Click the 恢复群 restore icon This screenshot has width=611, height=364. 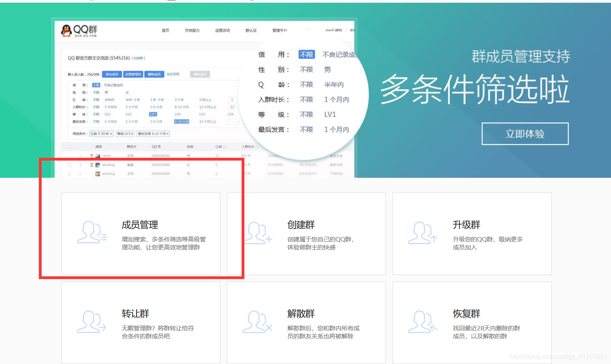423,322
